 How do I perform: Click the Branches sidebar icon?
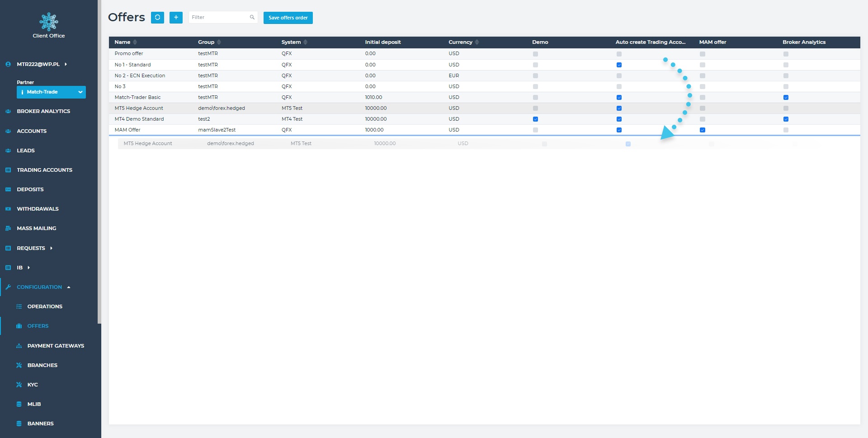[19, 365]
